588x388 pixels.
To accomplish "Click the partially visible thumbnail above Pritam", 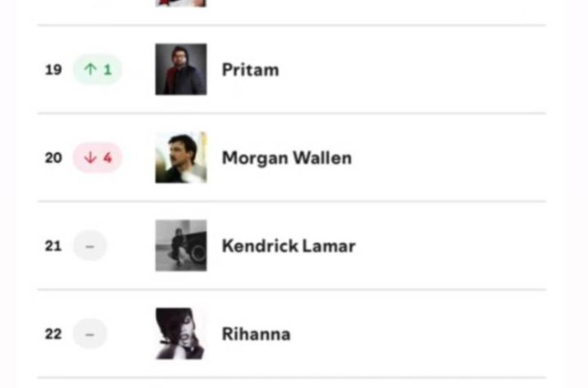I will 180,3.
